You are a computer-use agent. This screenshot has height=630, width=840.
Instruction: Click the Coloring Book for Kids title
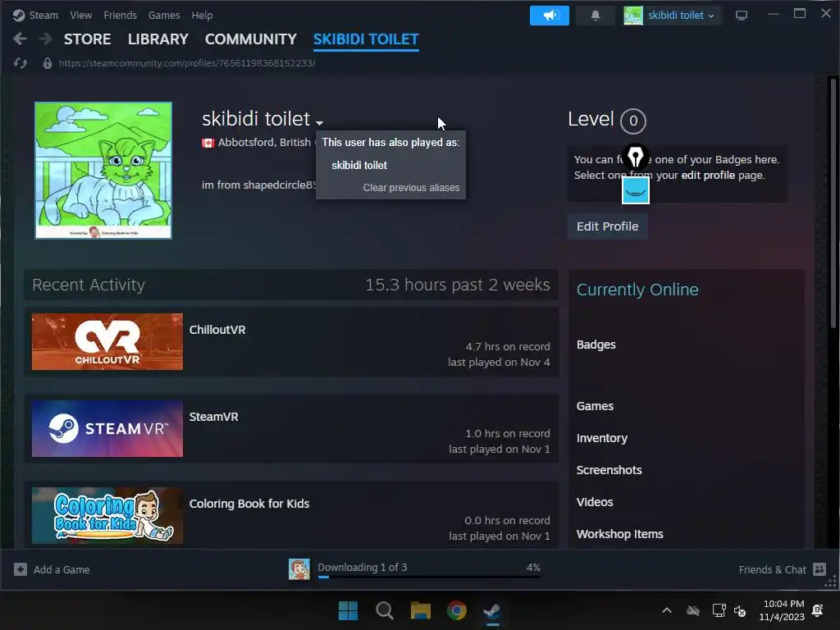pos(249,504)
